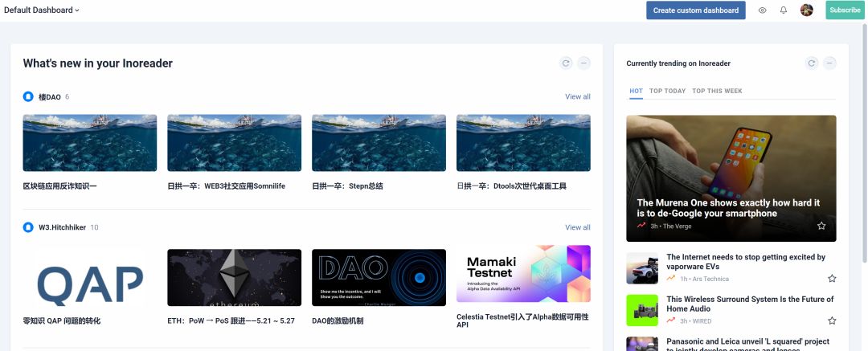The image size is (868, 351).
Task: Open vaporware EVs article thumbnail
Action: [642, 268]
